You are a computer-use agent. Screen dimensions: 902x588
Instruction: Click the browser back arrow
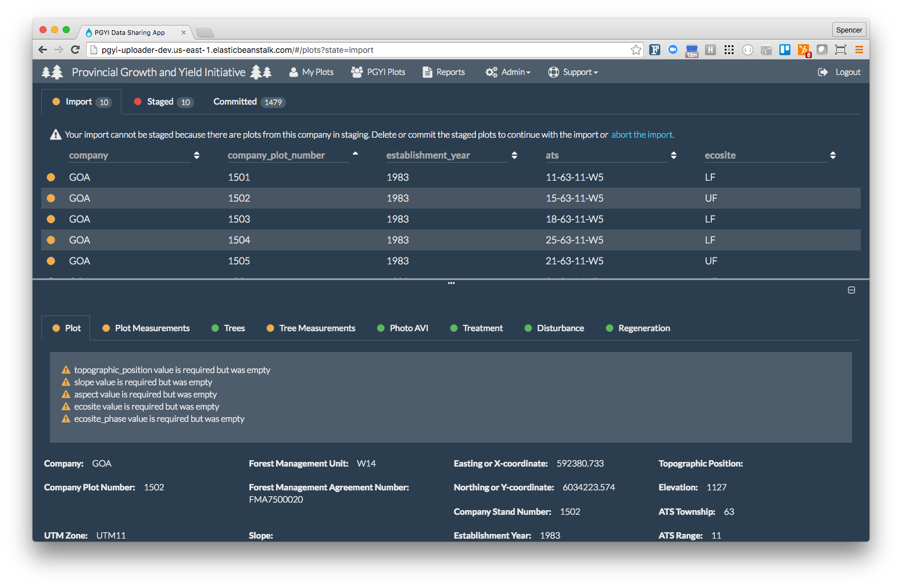pyautogui.click(x=42, y=50)
